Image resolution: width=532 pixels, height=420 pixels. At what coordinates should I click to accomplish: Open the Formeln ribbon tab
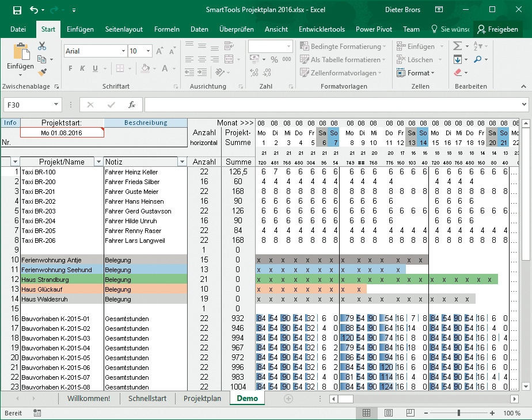(x=167, y=29)
